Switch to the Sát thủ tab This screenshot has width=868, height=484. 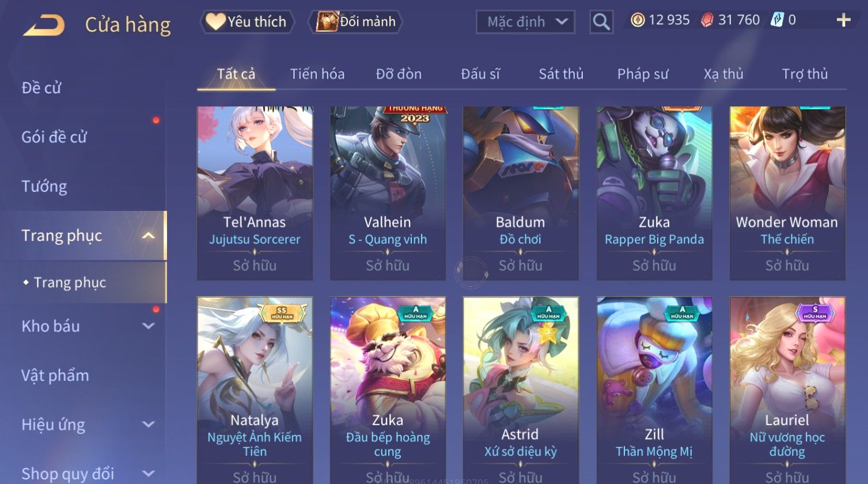click(561, 74)
